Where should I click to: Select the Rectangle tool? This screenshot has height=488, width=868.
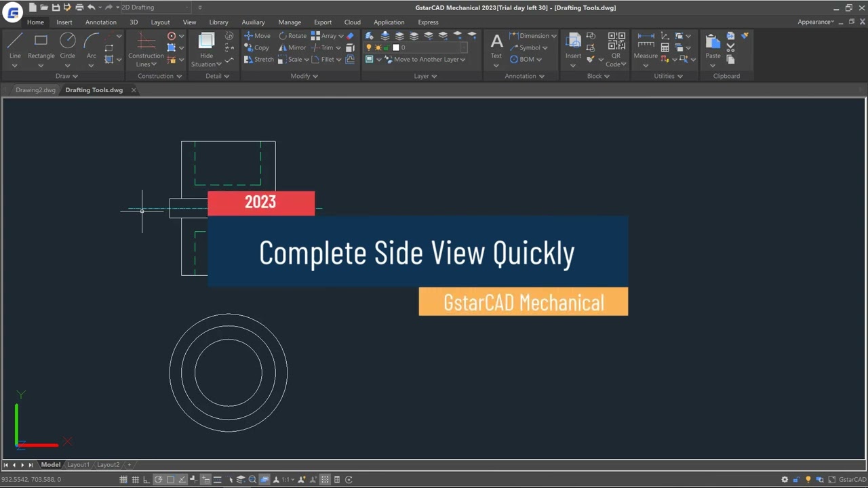pos(41,45)
